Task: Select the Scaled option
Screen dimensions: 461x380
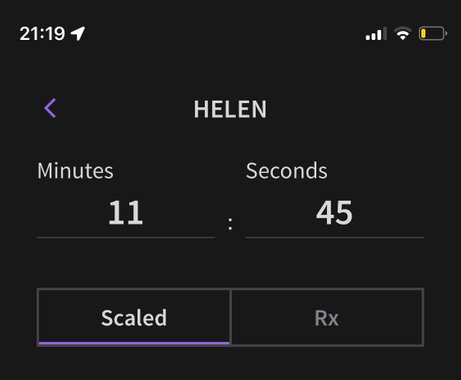Action: click(134, 317)
